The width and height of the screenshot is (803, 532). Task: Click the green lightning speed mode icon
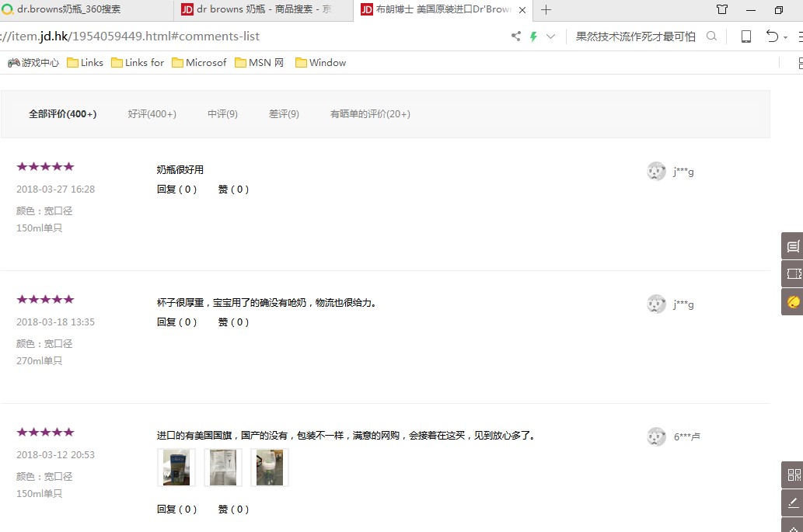coord(533,37)
